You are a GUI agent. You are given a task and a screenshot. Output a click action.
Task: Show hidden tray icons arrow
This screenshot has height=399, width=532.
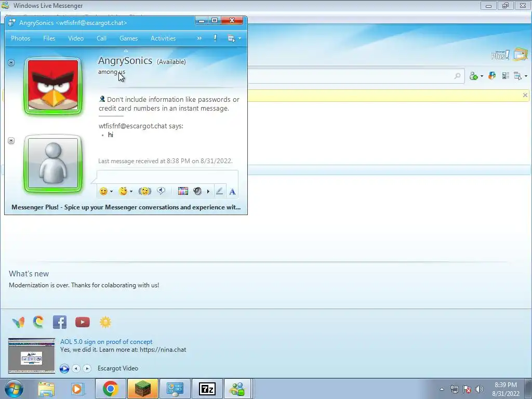pyautogui.click(x=442, y=389)
